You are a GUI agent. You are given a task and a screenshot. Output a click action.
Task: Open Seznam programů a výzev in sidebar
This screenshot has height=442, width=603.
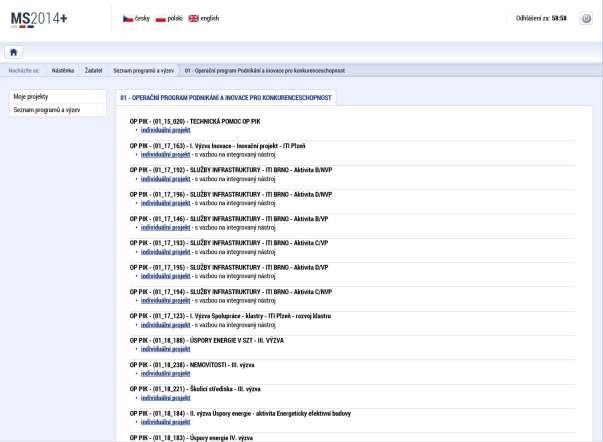coord(57,110)
